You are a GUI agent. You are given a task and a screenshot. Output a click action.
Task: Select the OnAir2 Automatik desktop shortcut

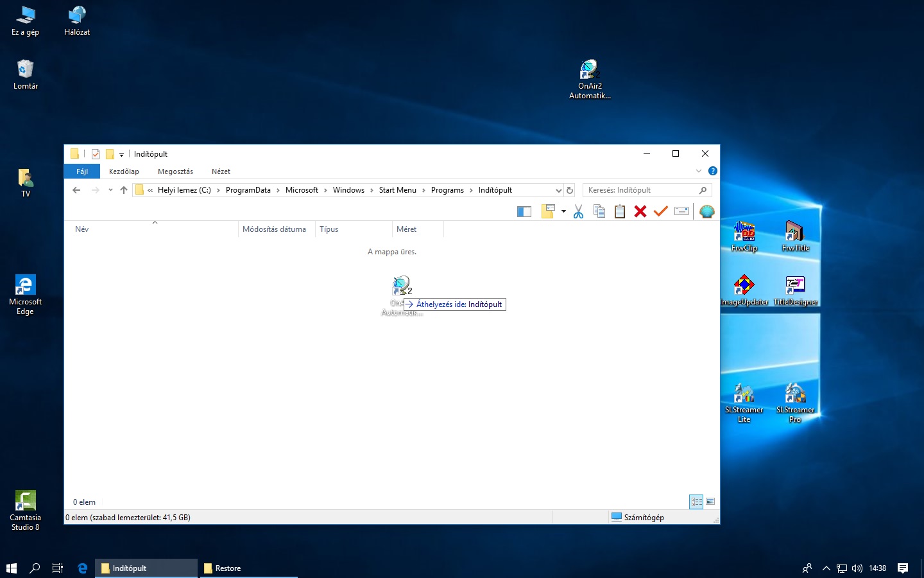pos(590,80)
